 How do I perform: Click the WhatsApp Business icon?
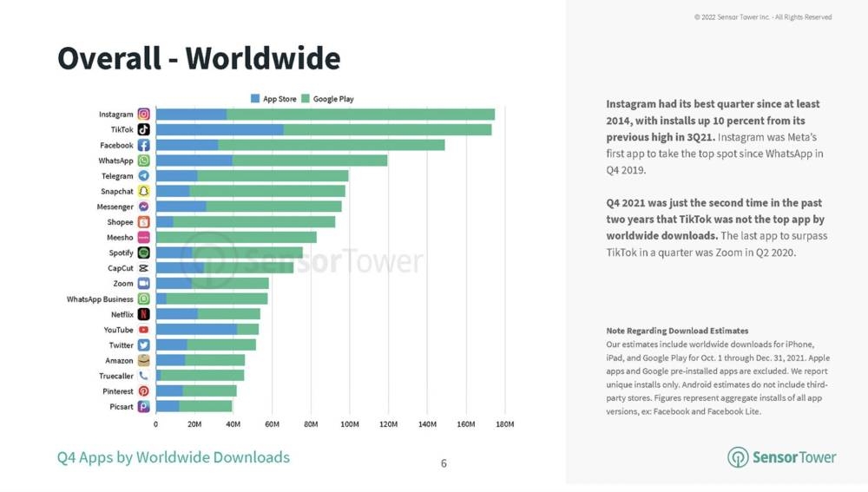coord(143,298)
